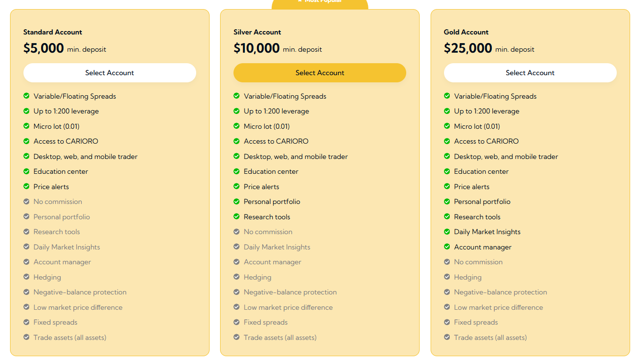Click green check next to Silver Personal portfolio
The height and width of the screenshot is (361, 644).
[x=236, y=202]
